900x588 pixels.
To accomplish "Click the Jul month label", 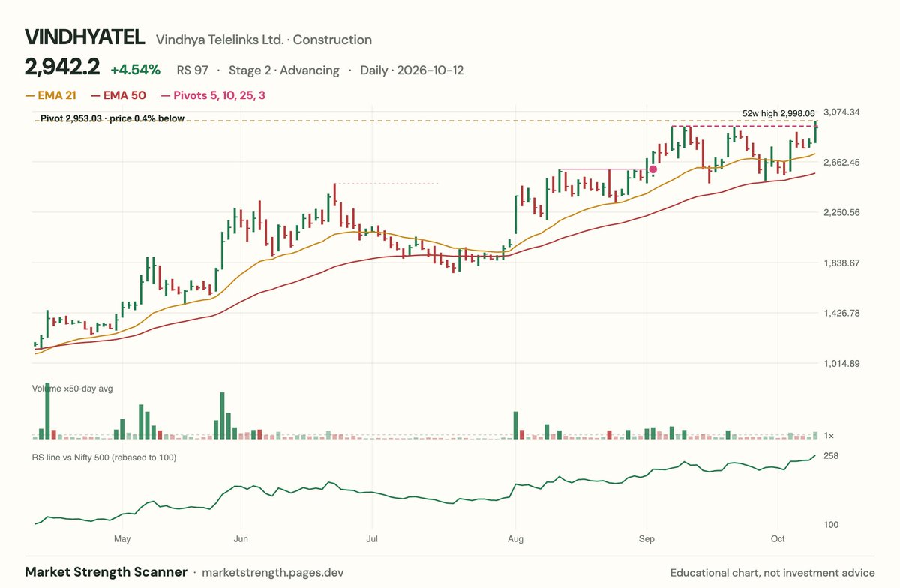I will coord(371,538).
